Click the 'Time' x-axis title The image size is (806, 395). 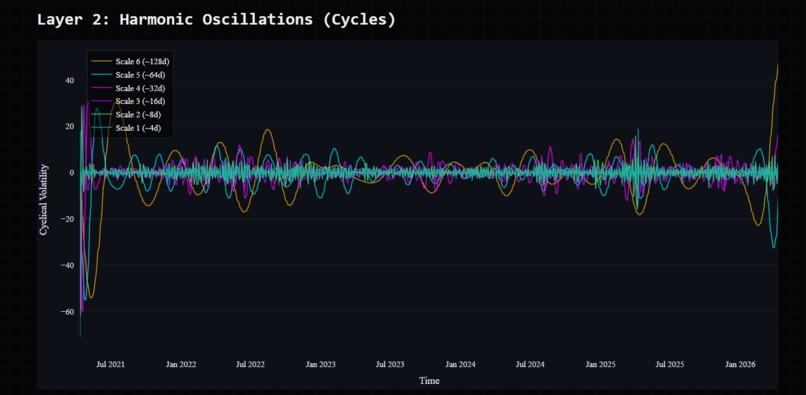[429, 381]
